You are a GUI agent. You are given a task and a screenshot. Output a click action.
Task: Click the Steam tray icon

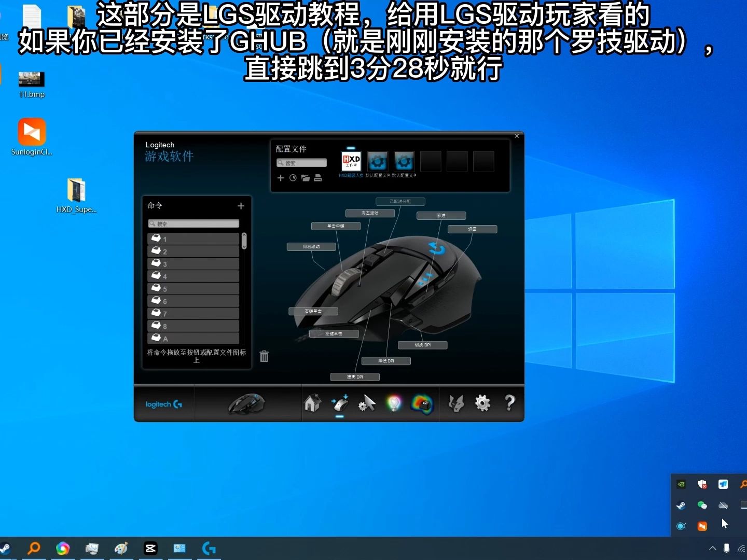pos(681,505)
